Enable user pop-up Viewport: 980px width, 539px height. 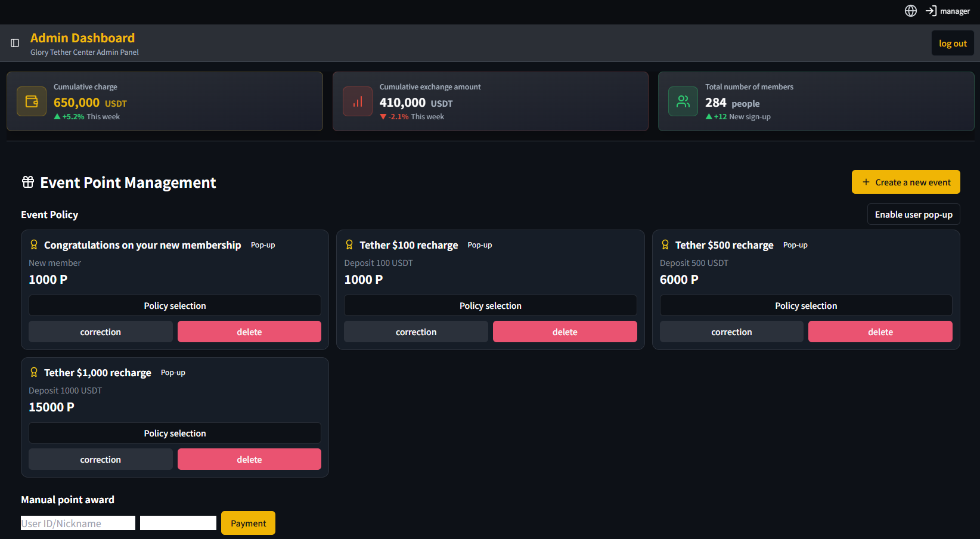913,215
